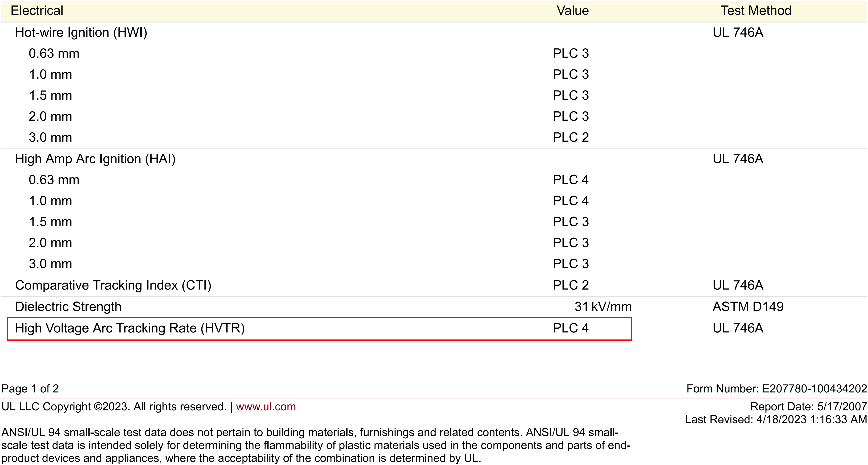
Task: Click the "31 kV/mm" dielectric strength value
Action: (603, 307)
